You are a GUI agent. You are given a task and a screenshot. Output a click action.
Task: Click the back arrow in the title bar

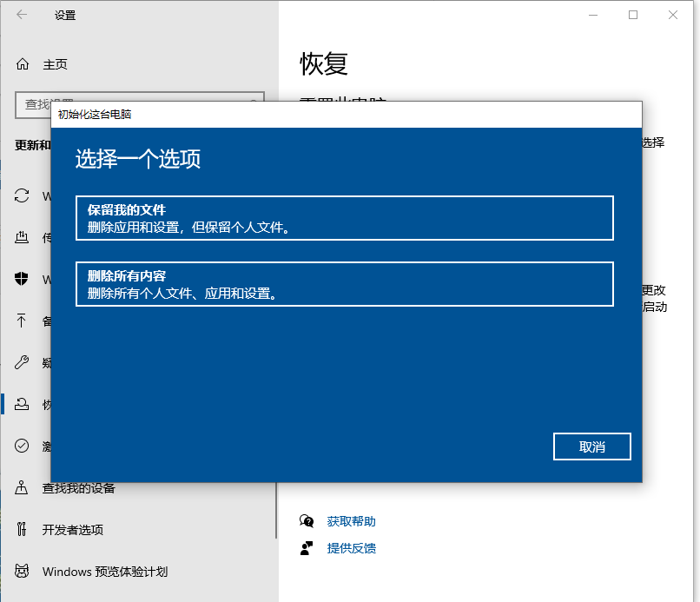(20, 15)
